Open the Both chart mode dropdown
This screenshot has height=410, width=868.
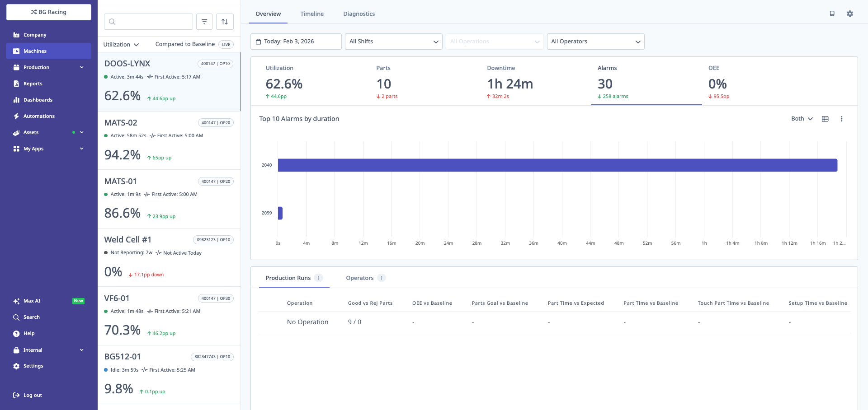click(802, 119)
